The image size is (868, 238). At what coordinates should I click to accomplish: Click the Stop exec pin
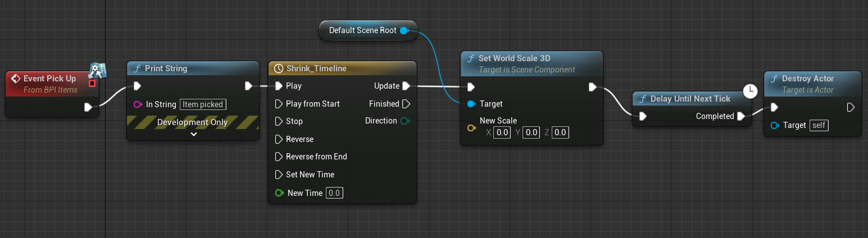tap(279, 121)
